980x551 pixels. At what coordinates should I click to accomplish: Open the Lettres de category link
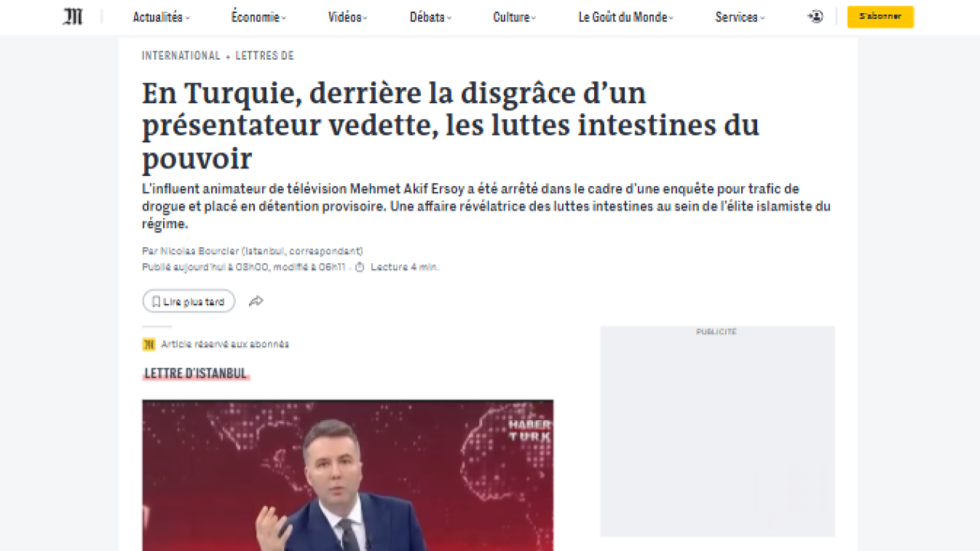click(x=264, y=56)
